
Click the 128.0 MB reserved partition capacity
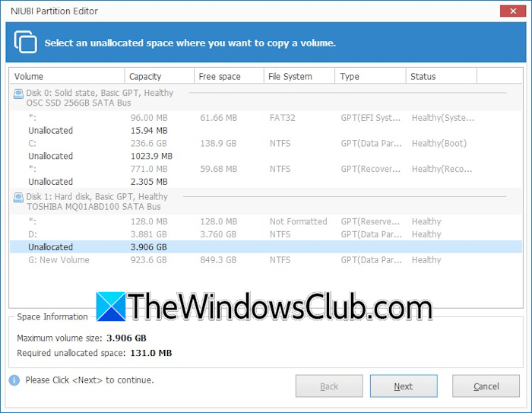[x=149, y=221]
